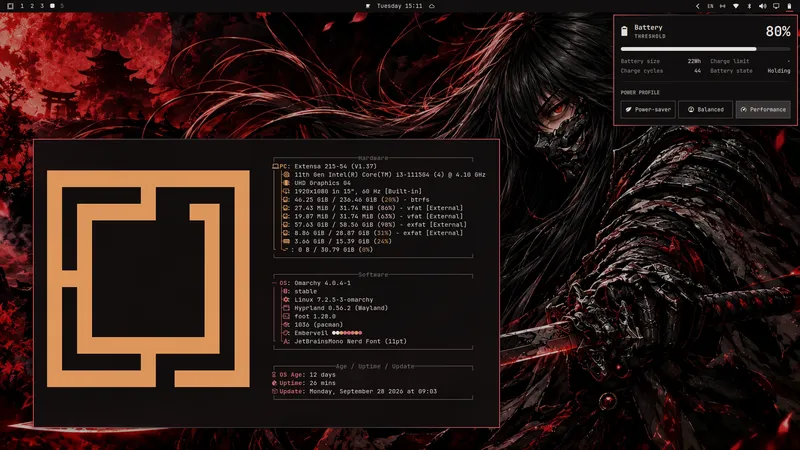Click the GPU icon by UHD Graphics
Viewport: 800px width, 450px height.
coord(286,183)
